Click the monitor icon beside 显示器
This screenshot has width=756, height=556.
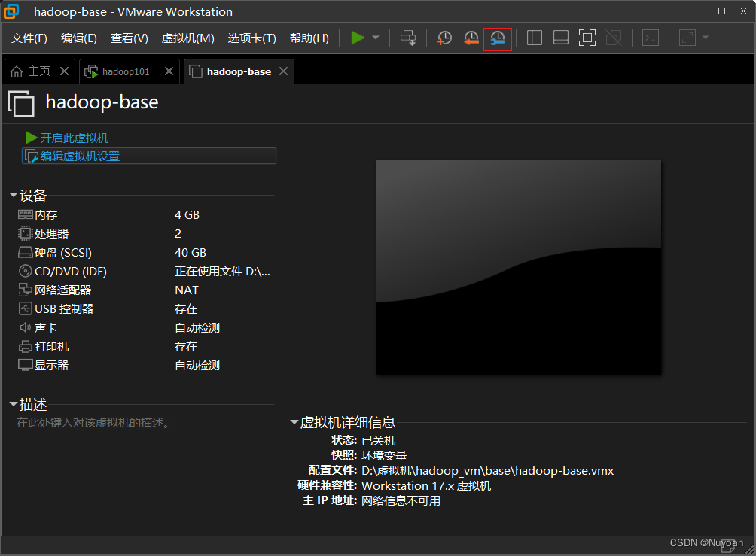click(26, 365)
